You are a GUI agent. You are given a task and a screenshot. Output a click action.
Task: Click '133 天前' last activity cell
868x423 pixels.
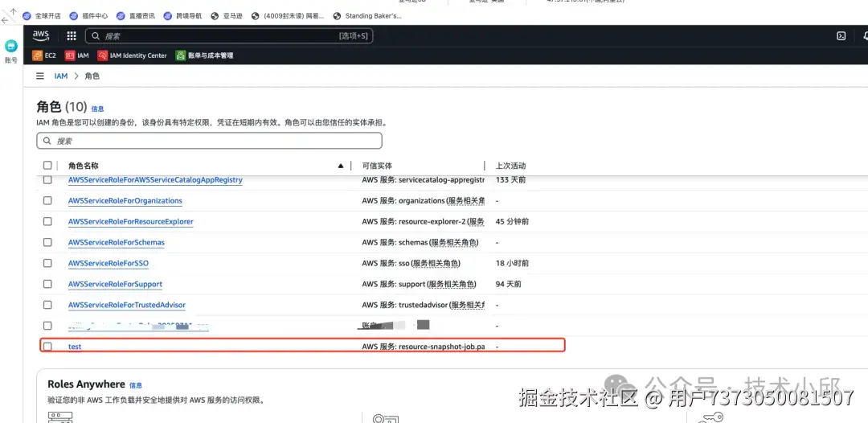pos(510,180)
